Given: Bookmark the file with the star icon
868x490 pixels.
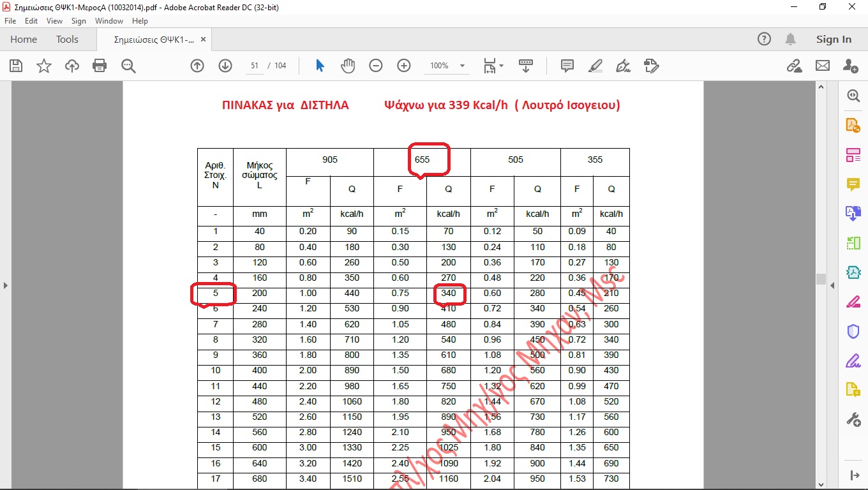Looking at the screenshot, I should [44, 66].
